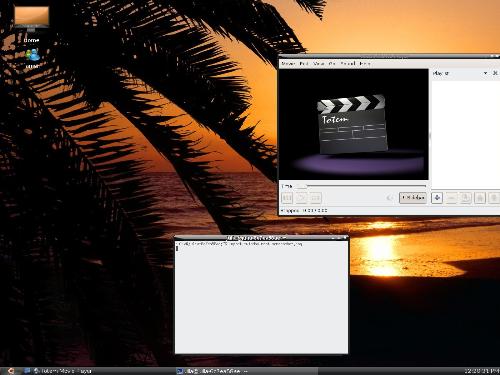Click the add to playlist button
Screen dimensions: 500x375
[x=437, y=198]
